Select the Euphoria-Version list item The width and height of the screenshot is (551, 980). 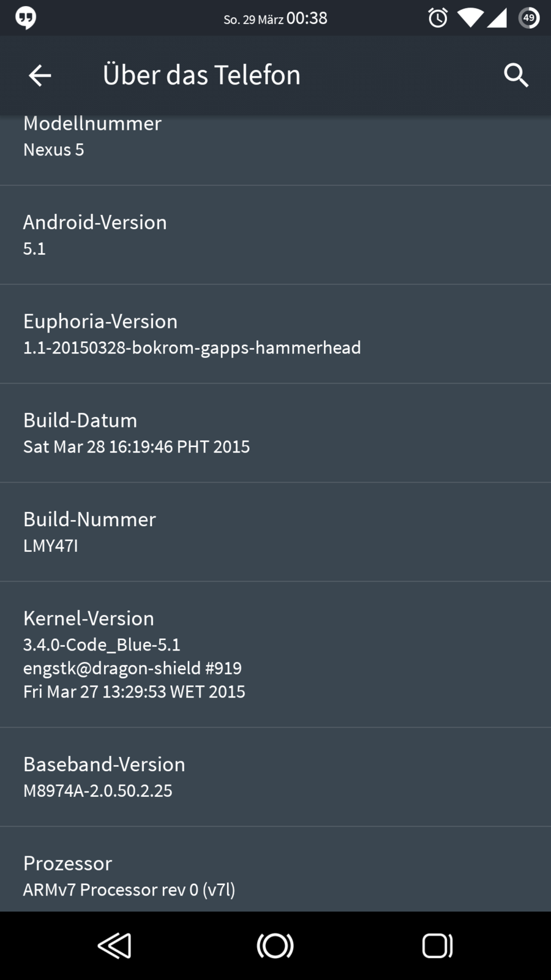pos(275,334)
